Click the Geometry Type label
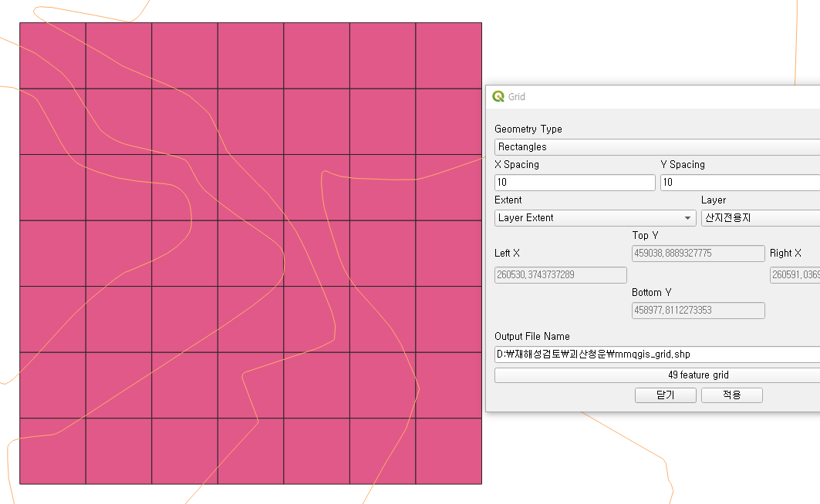 [528, 129]
